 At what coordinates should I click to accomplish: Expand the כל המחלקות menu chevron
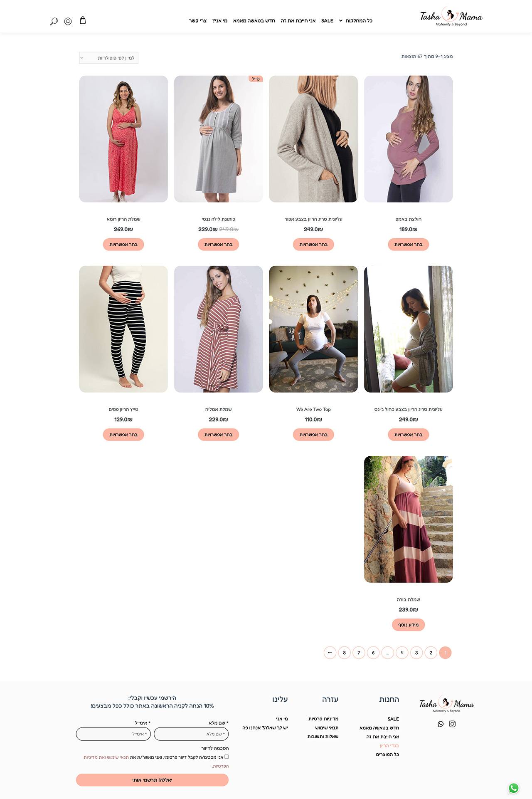coord(341,21)
